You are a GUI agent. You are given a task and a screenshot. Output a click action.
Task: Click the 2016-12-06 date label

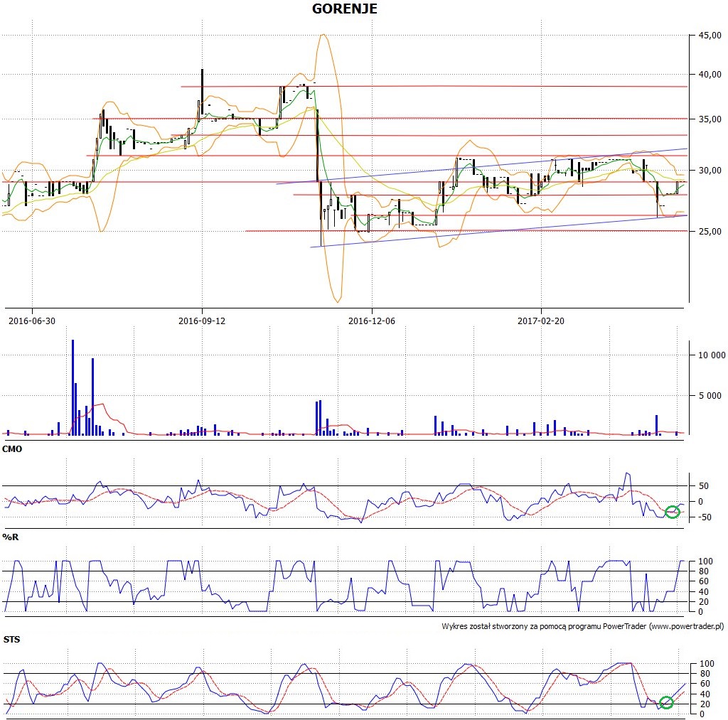point(372,321)
